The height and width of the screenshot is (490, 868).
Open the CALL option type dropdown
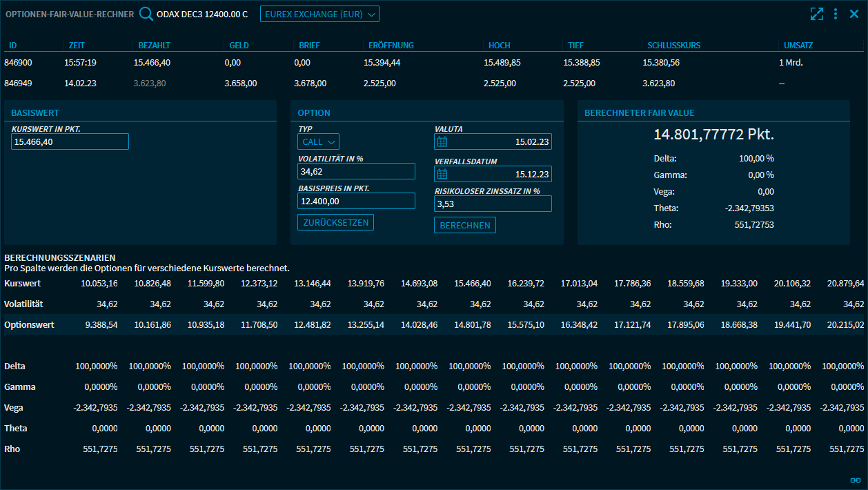[x=319, y=141]
